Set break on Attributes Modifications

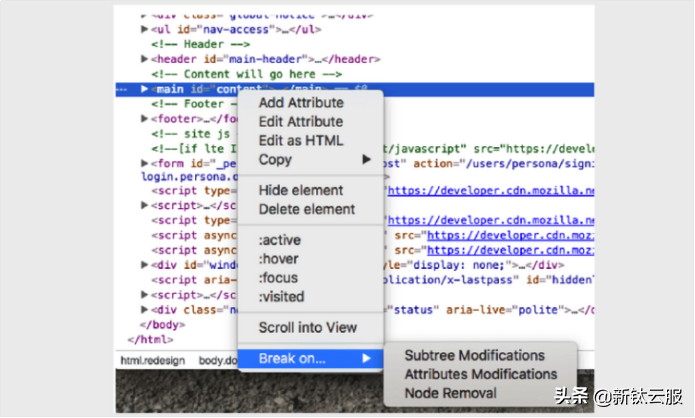(x=480, y=374)
